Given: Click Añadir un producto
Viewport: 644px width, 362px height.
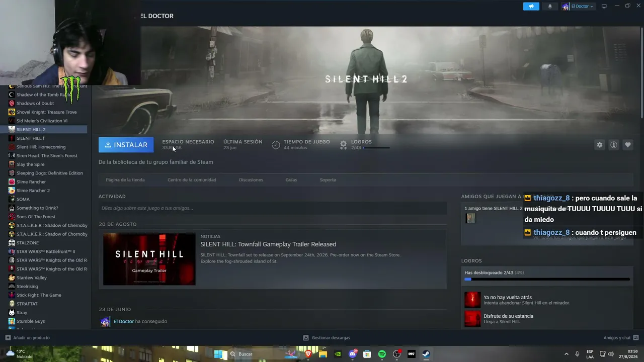Looking at the screenshot, I should [28, 338].
